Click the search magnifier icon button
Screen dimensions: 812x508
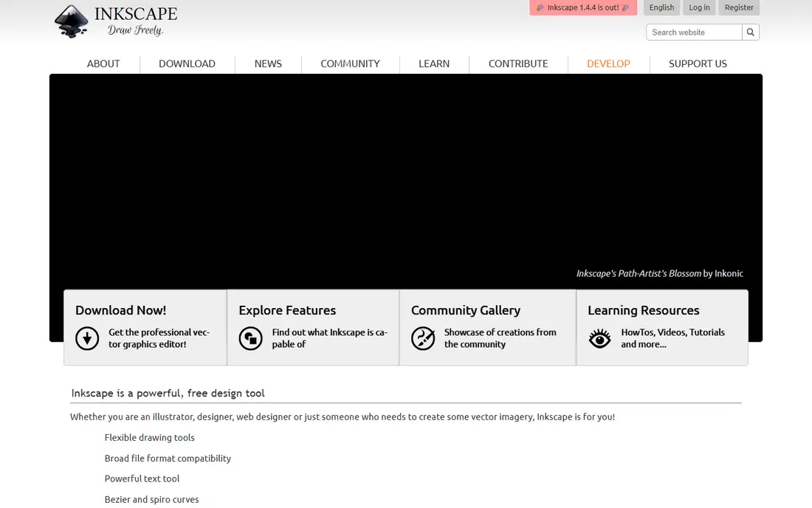tap(751, 32)
